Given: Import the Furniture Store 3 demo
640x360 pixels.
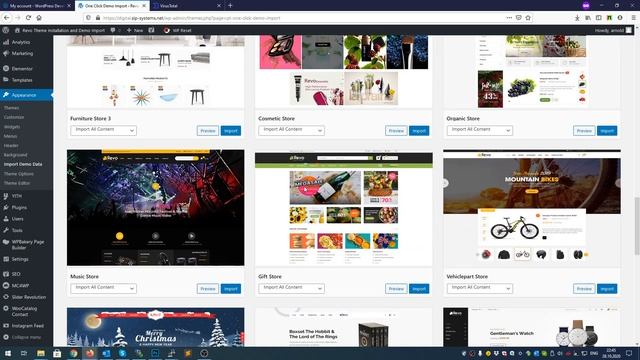Looking at the screenshot, I should point(231,131).
